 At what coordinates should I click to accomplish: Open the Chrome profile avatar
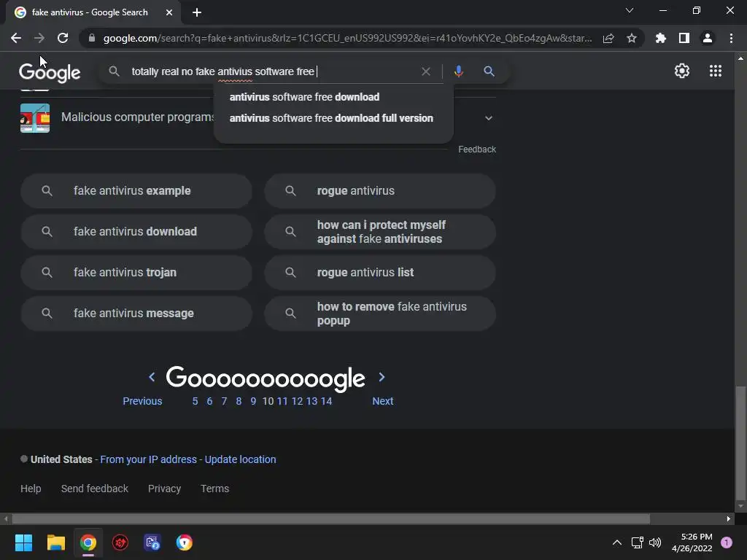tap(708, 38)
